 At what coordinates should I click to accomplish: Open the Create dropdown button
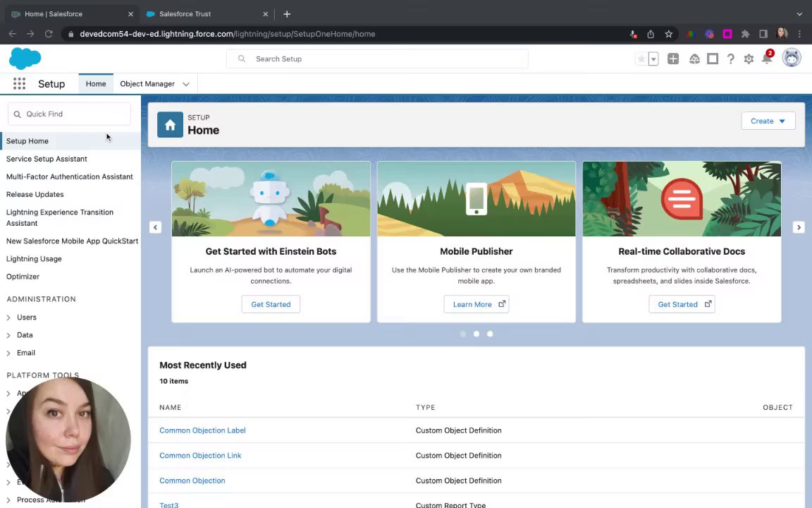768,121
